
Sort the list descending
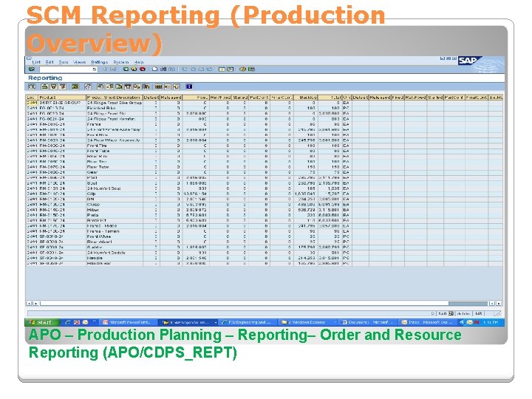(54, 87)
